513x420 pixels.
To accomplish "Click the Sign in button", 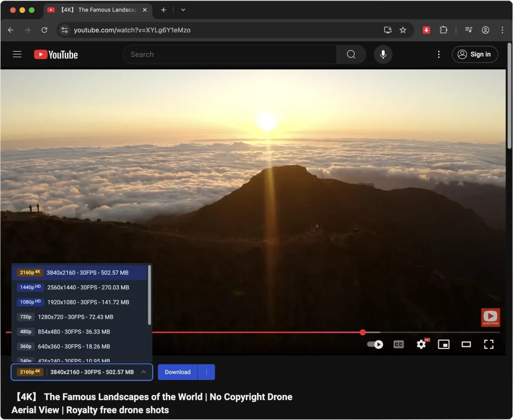I will (475, 55).
